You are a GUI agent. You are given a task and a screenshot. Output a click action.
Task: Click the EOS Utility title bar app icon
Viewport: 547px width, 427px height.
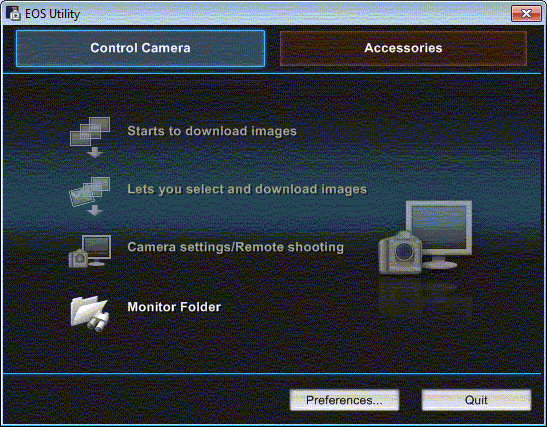14,13
